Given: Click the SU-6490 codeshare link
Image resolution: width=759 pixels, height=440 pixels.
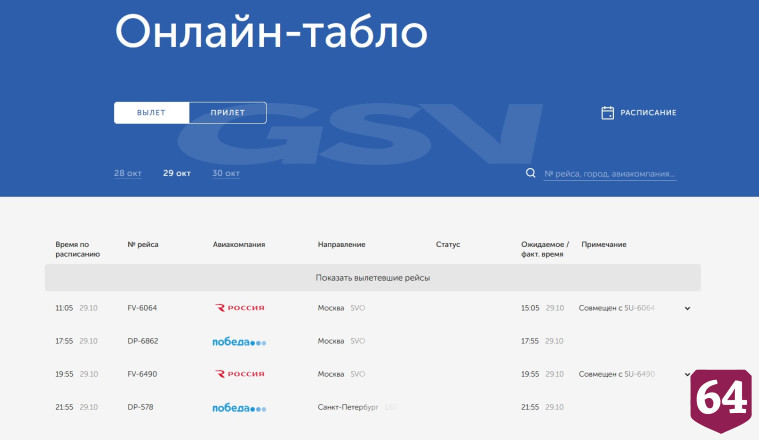Looking at the screenshot, I should 639,374.
